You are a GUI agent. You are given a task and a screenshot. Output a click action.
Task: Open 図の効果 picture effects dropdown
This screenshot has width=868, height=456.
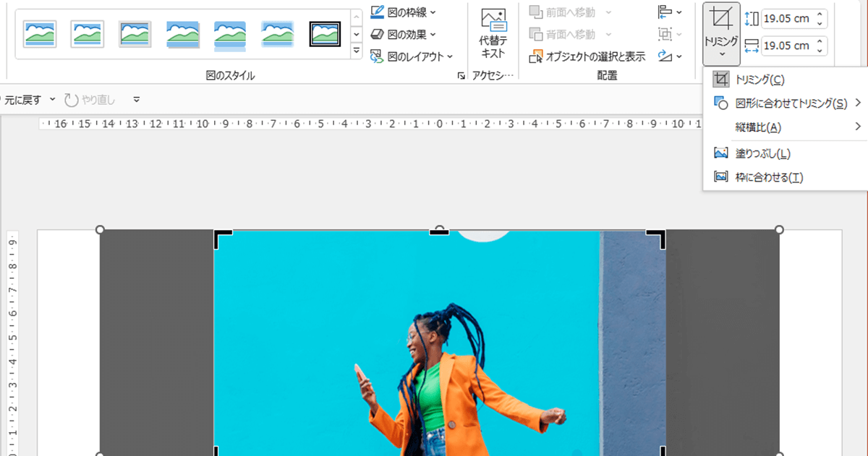[404, 34]
